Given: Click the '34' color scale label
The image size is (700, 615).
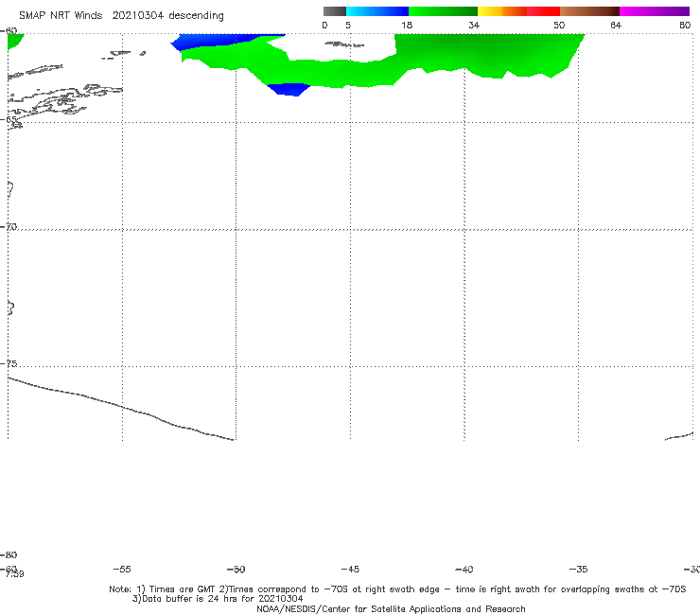Looking at the screenshot, I should (x=474, y=25).
